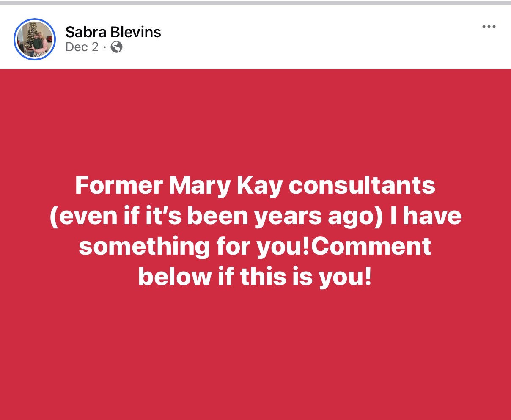Screen dimensions: 511x420
Task: Click the gray divider bar at the top
Action: pos(255,3)
